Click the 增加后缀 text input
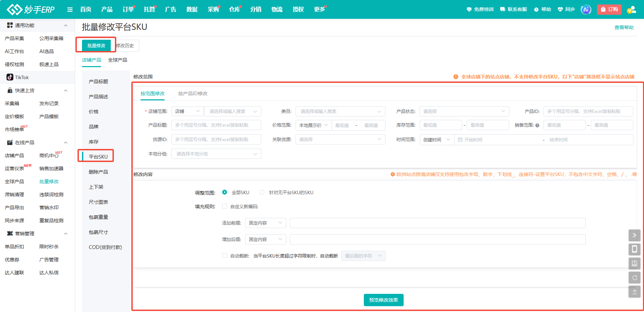 tap(438, 239)
